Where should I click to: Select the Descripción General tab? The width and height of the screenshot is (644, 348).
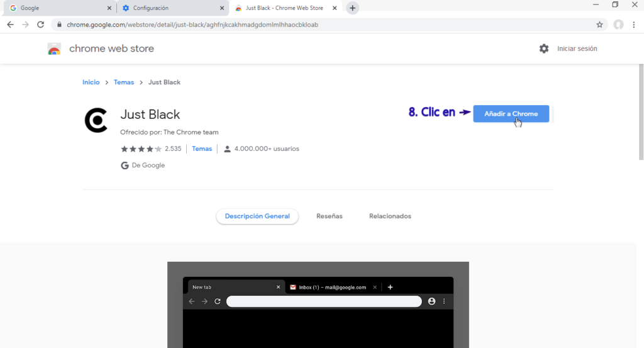pos(257,216)
